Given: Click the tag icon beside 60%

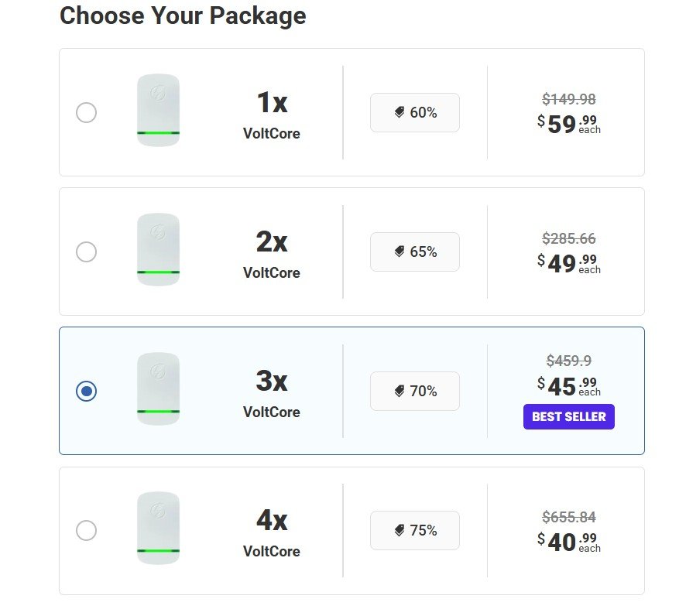Looking at the screenshot, I should [400, 112].
